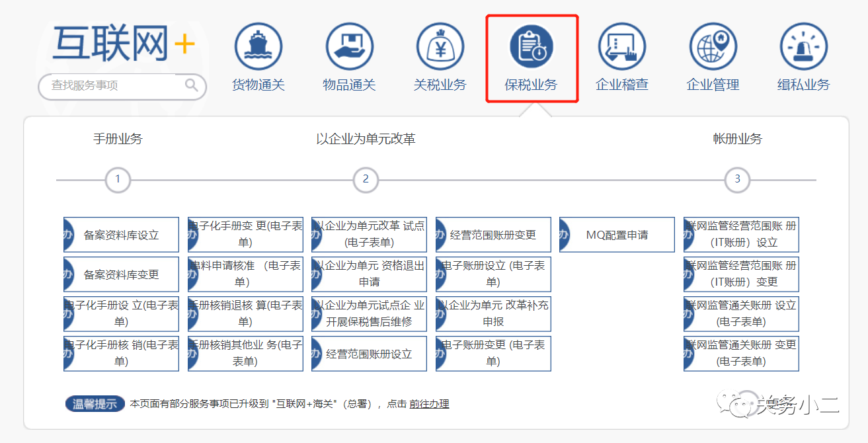Viewport: 868px width, 443px height.
Task: Open the 企业稽查 screen-pointer icon
Action: [622, 48]
